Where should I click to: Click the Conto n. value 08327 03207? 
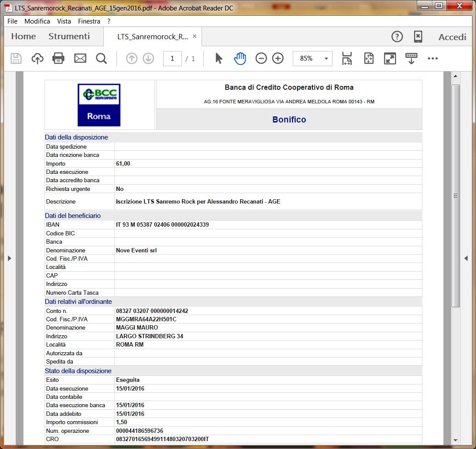click(x=152, y=311)
